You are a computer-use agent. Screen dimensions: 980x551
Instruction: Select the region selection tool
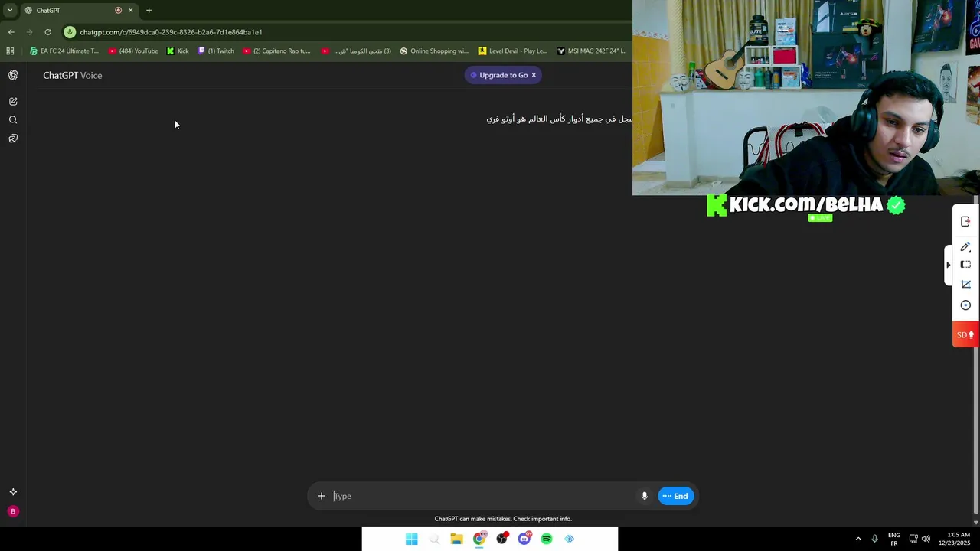click(965, 265)
